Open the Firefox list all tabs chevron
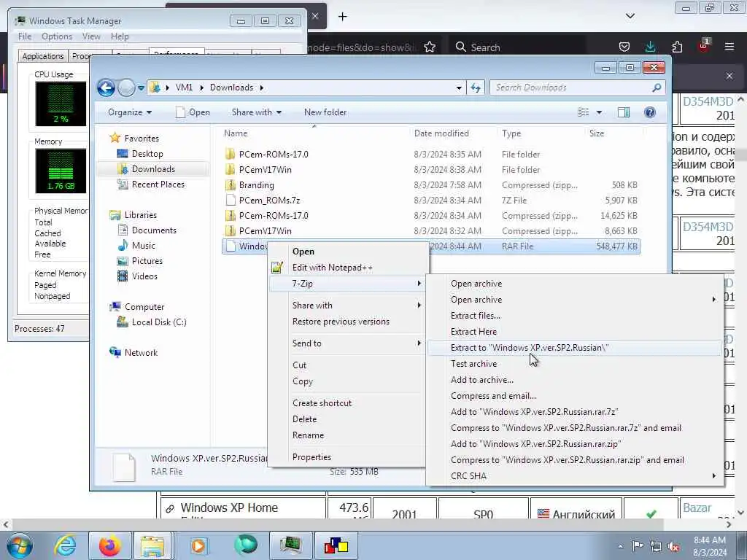 pos(630,16)
